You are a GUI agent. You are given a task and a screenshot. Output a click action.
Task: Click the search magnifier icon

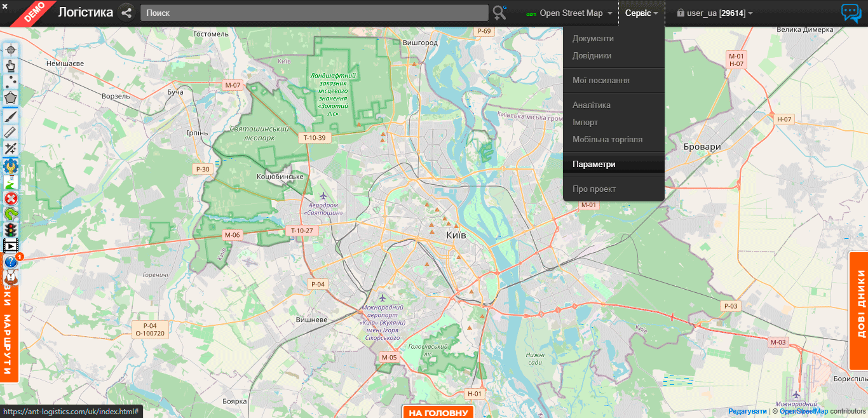tap(499, 13)
